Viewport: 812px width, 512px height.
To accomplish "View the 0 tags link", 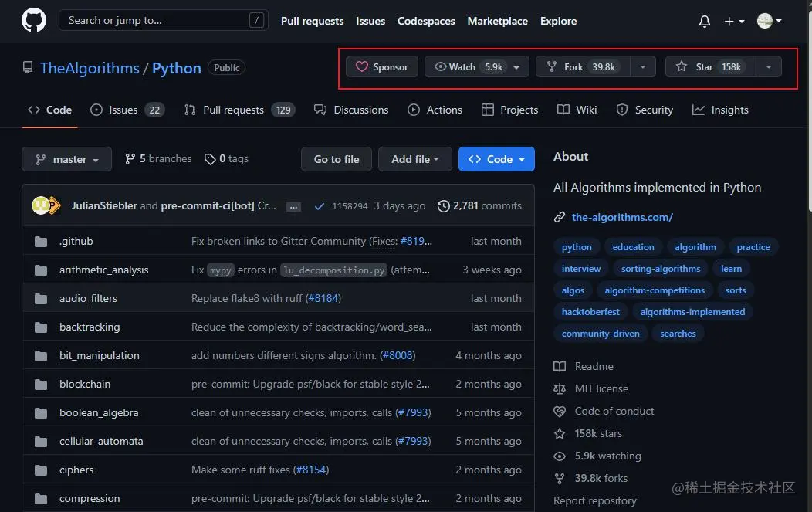I will pos(226,158).
